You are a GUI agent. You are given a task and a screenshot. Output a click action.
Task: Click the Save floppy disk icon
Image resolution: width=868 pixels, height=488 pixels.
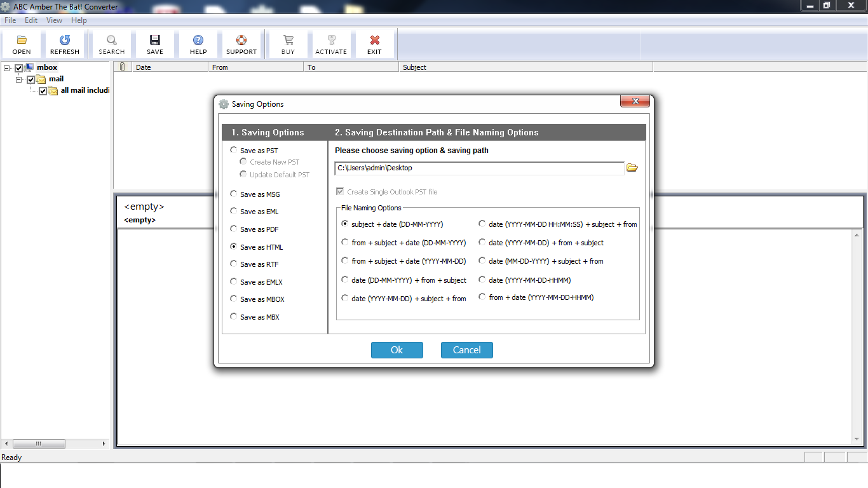[155, 40]
